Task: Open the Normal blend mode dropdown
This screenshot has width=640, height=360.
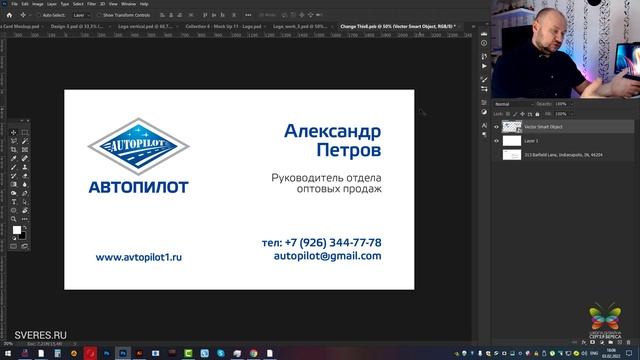Action: tap(513, 104)
